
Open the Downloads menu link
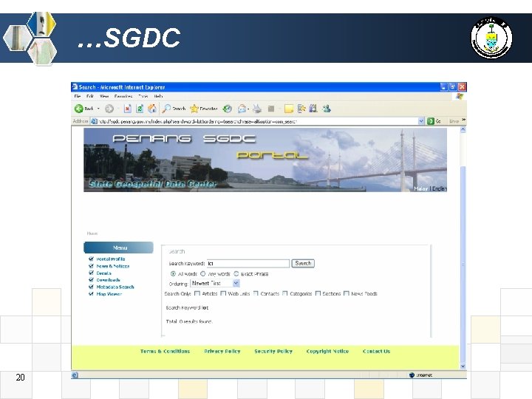point(108,280)
